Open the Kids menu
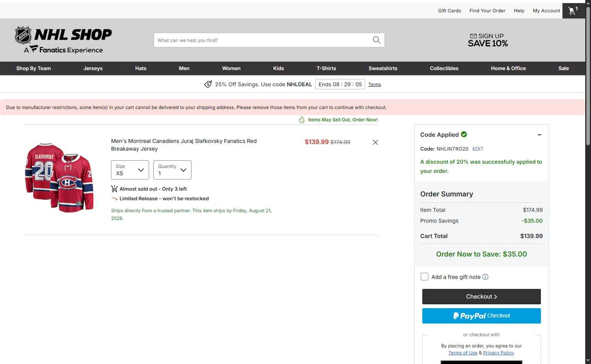This screenshot has height=364, width=591. [279, 68]
